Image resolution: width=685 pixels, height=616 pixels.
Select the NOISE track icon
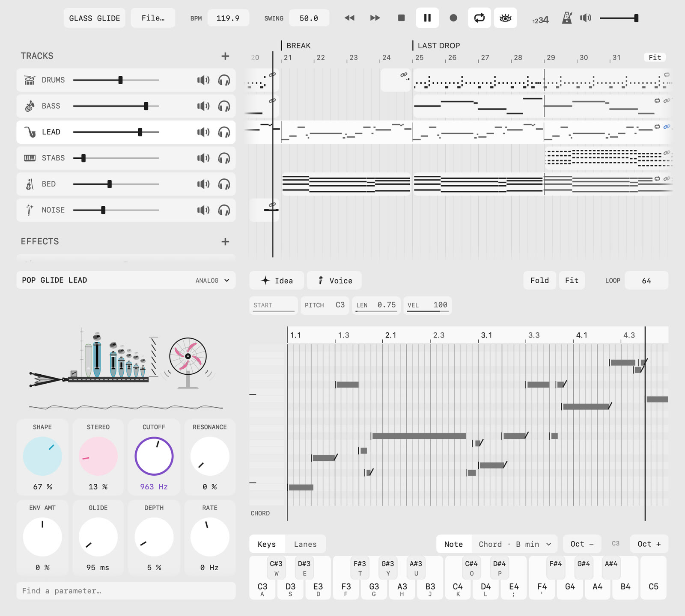(x=30, y=210)
